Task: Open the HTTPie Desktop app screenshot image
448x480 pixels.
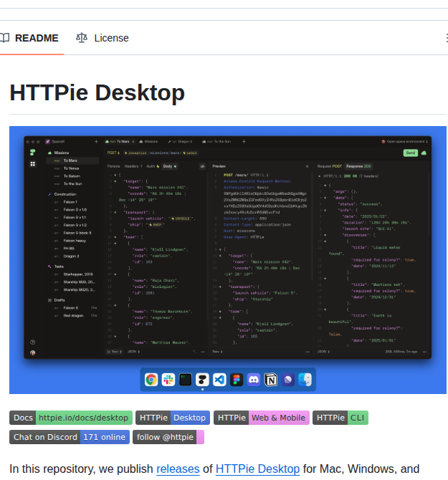Action: tap(227, 260)
